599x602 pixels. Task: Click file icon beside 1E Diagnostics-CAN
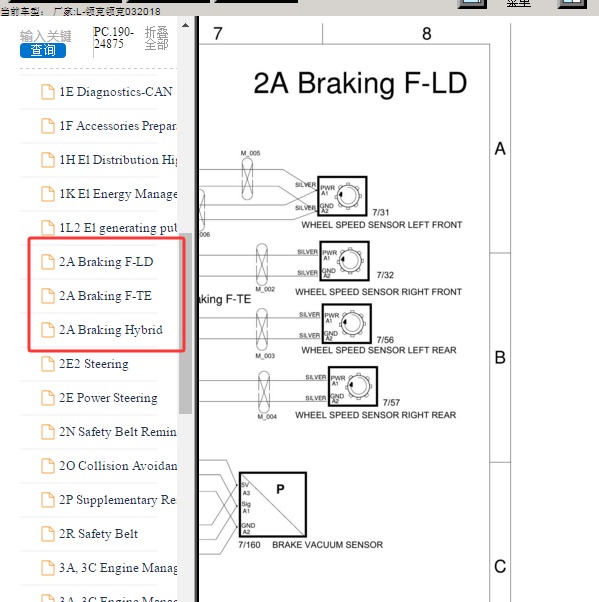pos(48,92)
